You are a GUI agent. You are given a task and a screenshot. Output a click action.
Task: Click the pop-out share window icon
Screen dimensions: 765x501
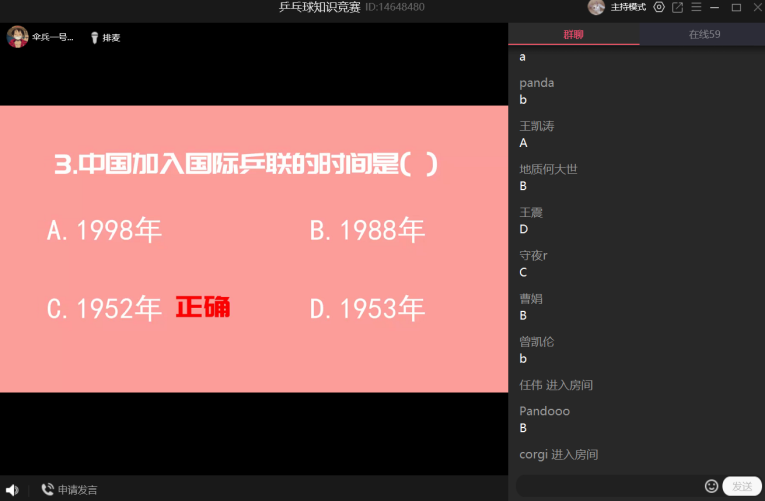pos(677,8)
